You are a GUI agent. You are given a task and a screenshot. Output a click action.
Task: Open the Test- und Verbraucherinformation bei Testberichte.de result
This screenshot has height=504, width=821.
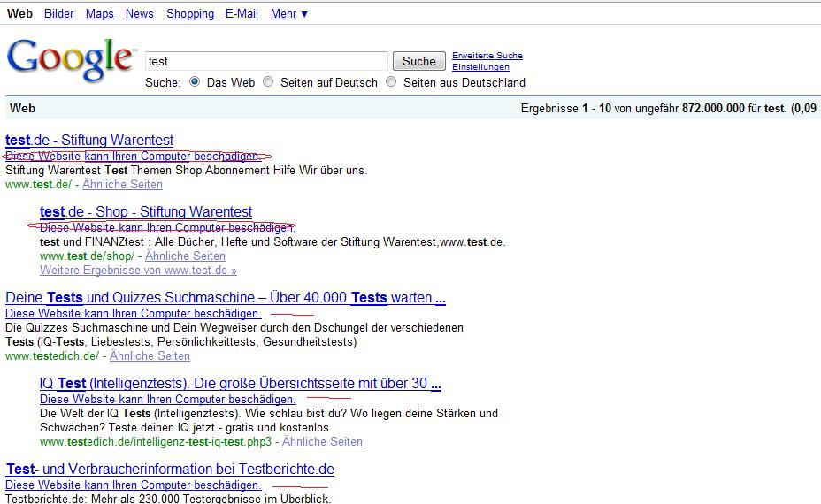click(x=170, y=470)
